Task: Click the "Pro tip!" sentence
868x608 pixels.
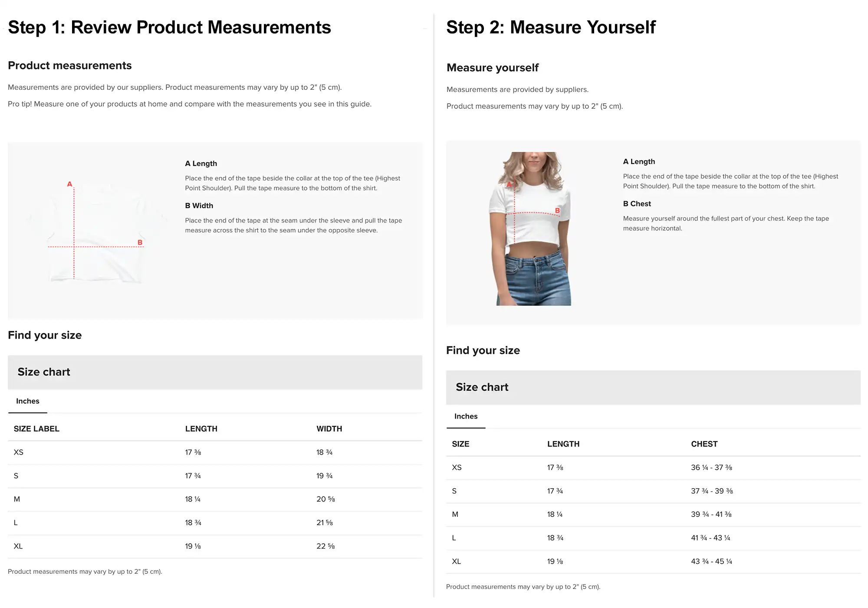Action: point(189,104)
